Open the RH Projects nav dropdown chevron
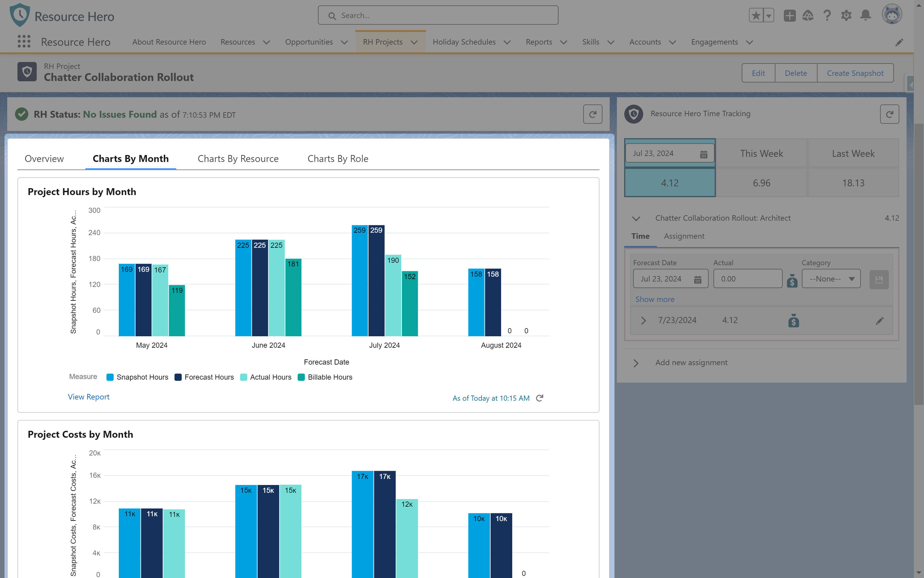 (x=414, y=42)
